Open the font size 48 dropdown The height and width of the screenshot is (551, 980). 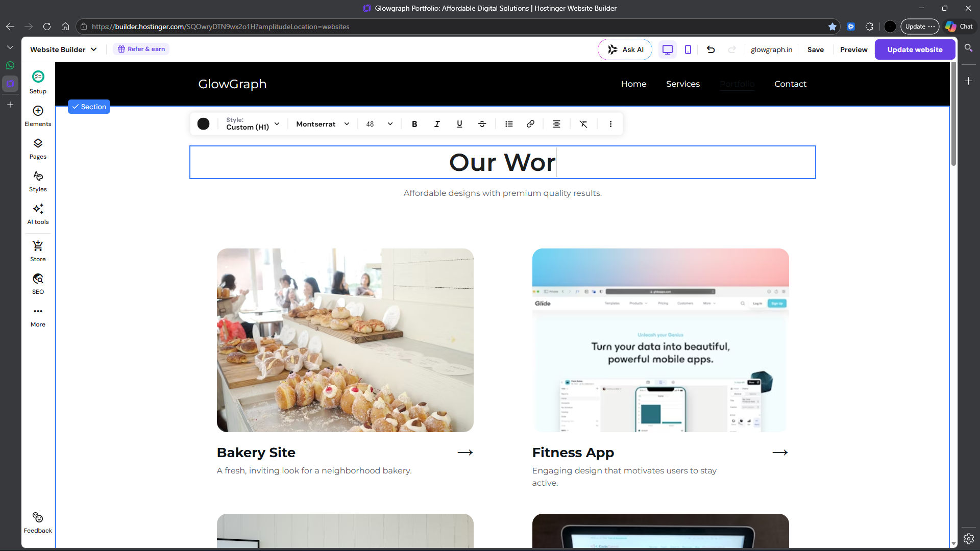pyautogui.click(x=379, y=124)
